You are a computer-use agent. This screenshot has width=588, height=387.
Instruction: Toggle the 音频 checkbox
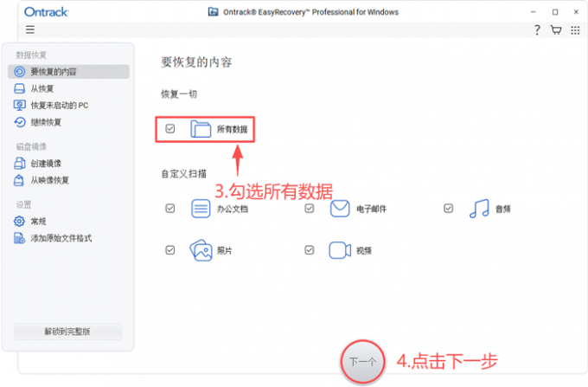pos(448,209)
